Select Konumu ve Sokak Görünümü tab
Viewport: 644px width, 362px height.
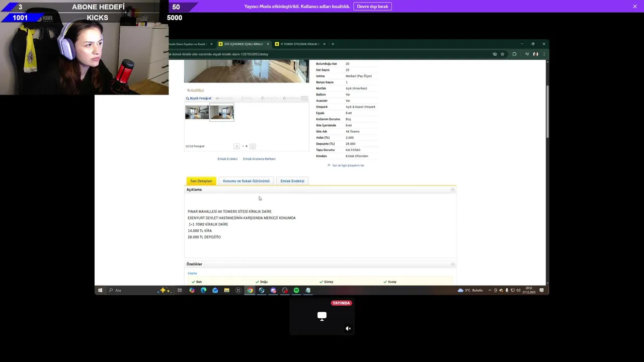(x=246, y=181)
